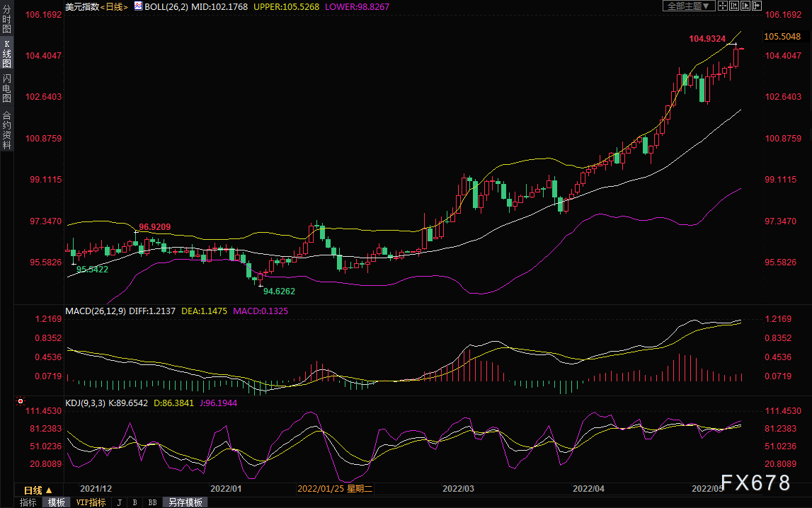This screenshot has height=508, width=812.
Task: Click the crosshair cursor icon
Action: coord(723,6)
